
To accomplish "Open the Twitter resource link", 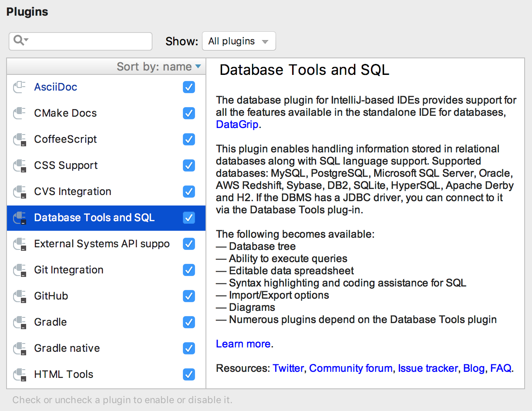I will point(288,368).
